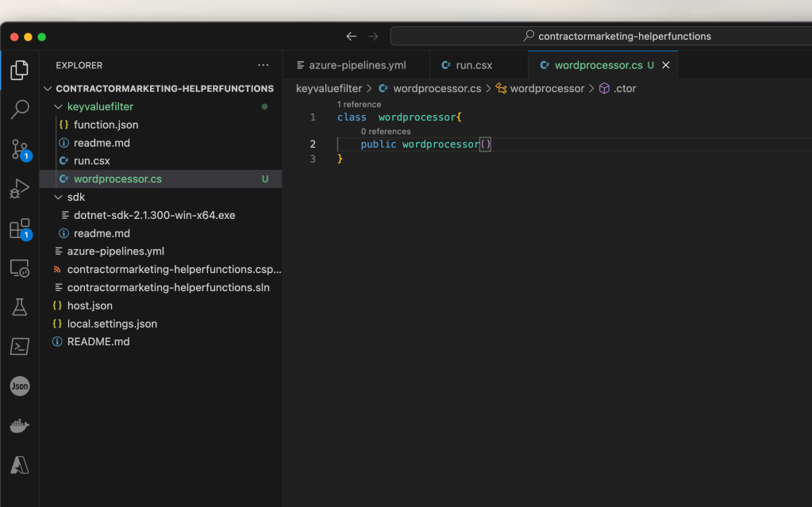Screen dimensions: 812x507
Task: Open host.json in explorer
Action: (160, 305)
